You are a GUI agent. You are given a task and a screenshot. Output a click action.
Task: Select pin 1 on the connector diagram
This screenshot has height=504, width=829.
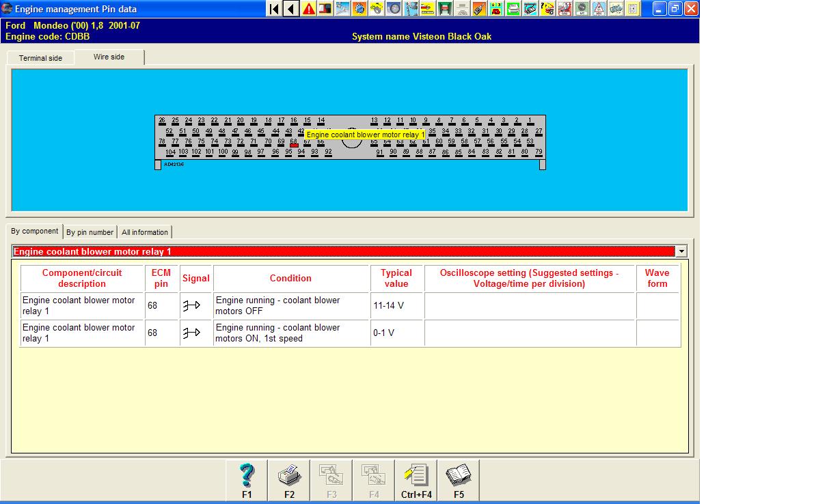pos(530,121)
